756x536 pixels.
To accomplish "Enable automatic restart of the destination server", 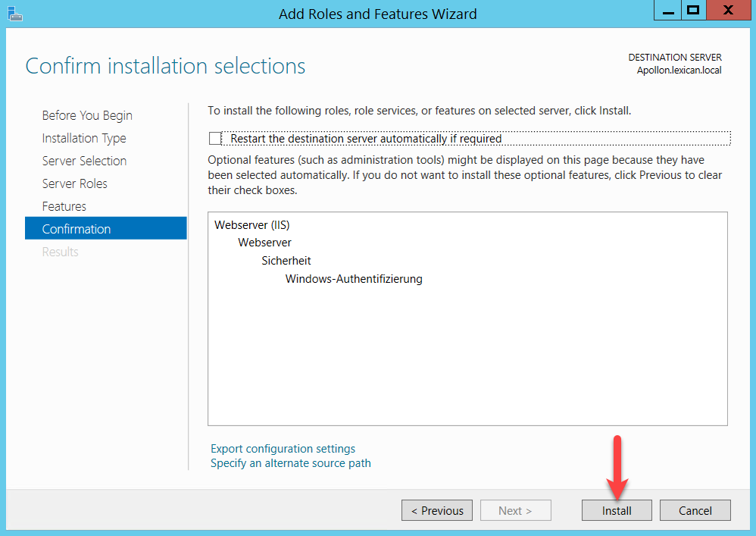I will click(215, 139).
